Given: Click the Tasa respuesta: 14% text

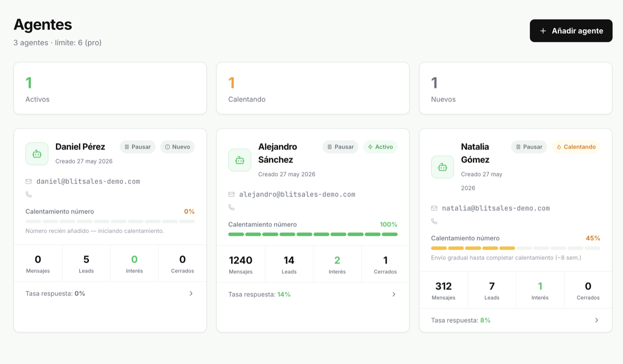Looking at the screenshot, I should tap(259, 294).
